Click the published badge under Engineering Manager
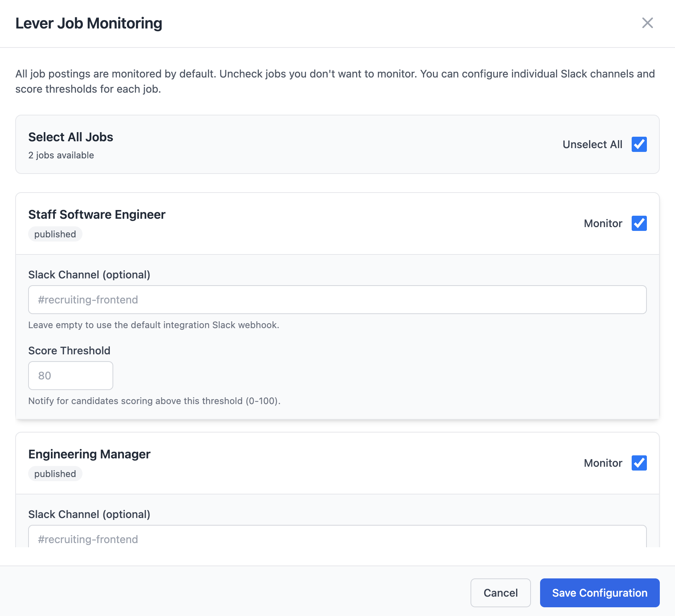675x616 pixels. pos(55,474)
